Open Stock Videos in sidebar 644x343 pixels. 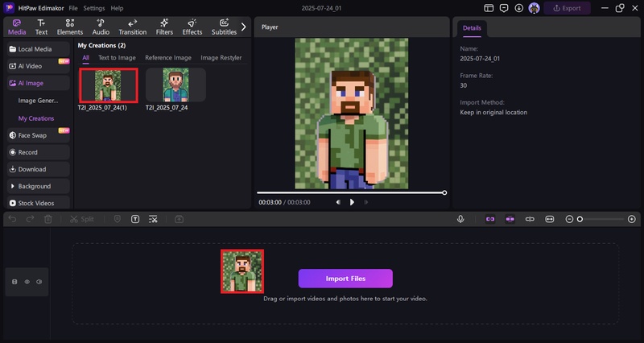(38, 203)
